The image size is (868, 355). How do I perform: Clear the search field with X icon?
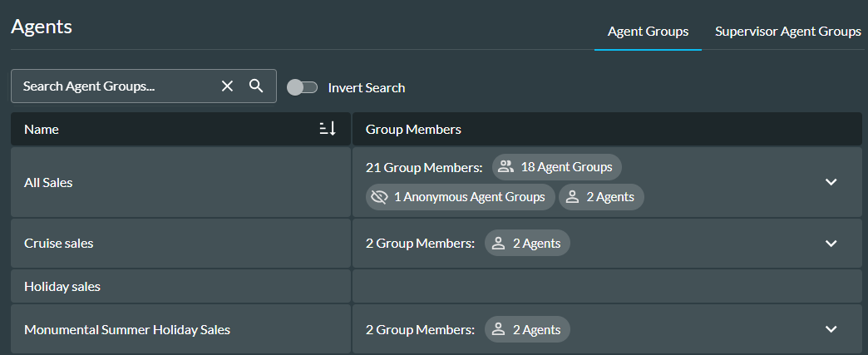pos(227,86)
